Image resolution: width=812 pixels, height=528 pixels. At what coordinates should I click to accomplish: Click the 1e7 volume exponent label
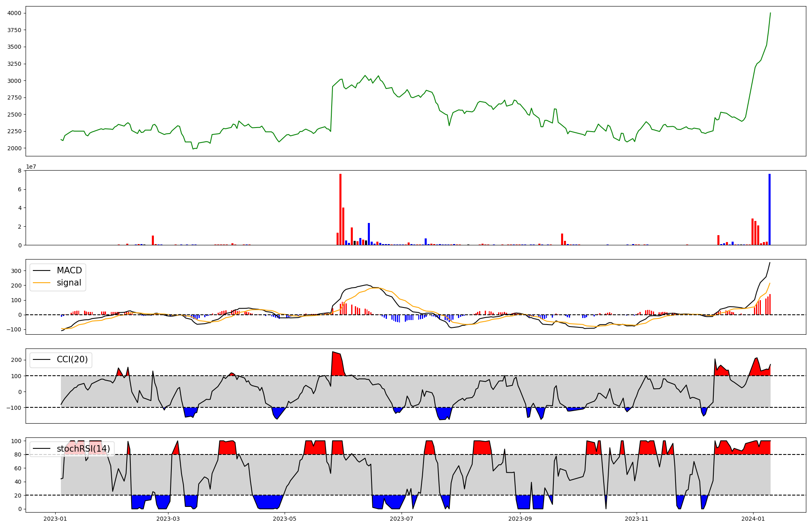[32, 167]
